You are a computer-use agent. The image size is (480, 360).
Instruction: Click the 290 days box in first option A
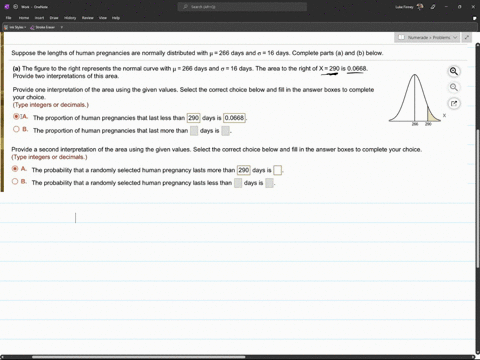(x=193, y=118)
